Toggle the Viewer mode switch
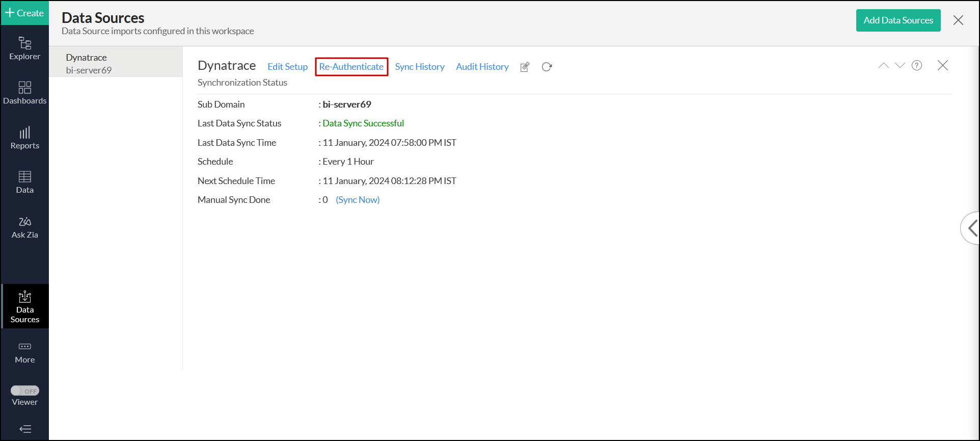This screenshot has height=441, width=980. tap(25, 391)
